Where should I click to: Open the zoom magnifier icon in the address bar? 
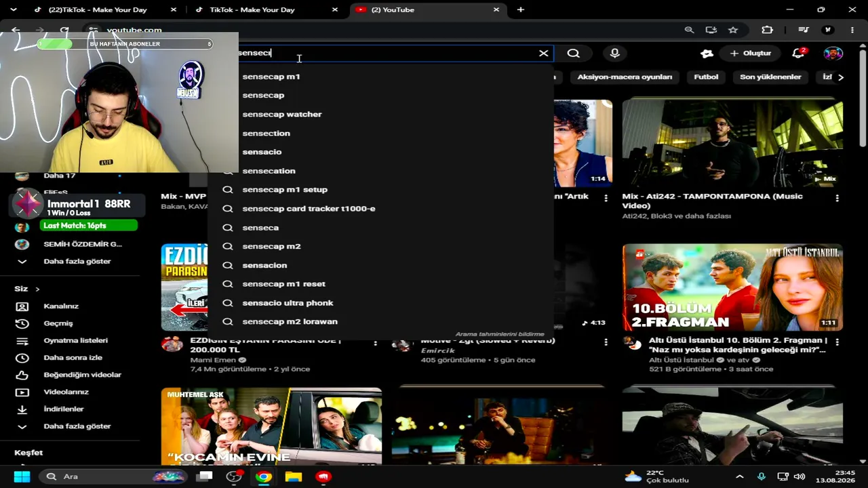click(x=689, y=30)
